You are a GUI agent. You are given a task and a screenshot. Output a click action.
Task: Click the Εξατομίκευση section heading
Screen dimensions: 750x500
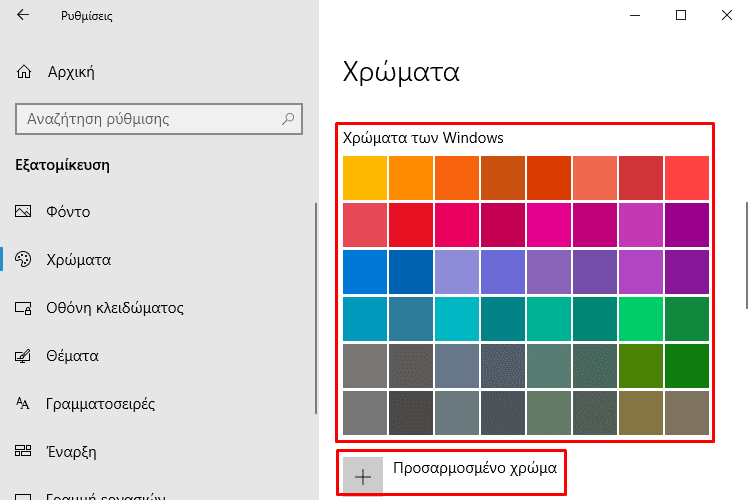pyautogui.click(x=62, y=165)
